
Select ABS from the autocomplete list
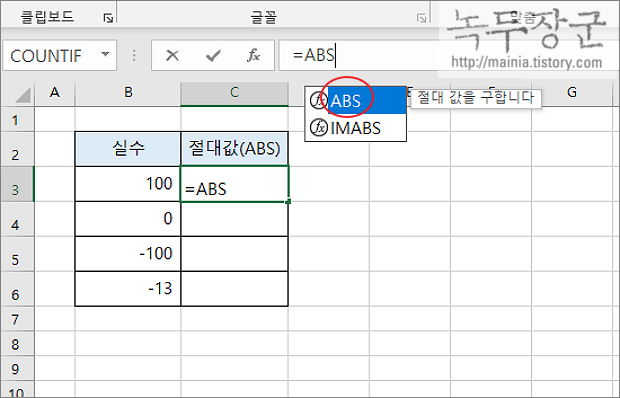(355, 101)
